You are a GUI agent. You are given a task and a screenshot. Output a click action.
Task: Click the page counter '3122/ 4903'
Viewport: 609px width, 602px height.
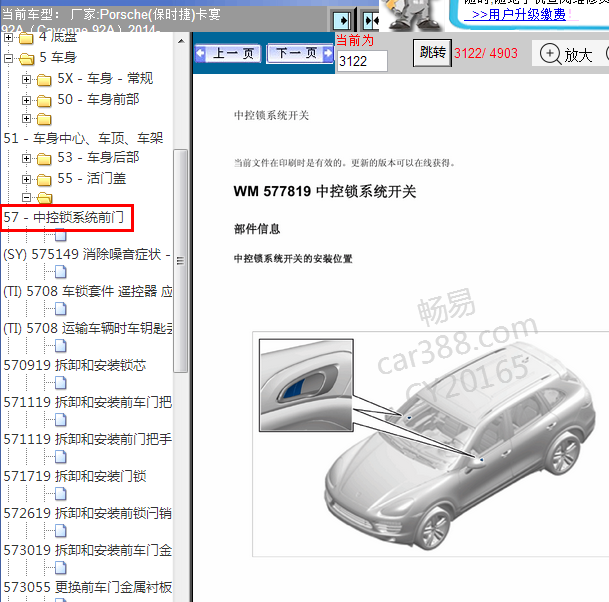(486, 53)
